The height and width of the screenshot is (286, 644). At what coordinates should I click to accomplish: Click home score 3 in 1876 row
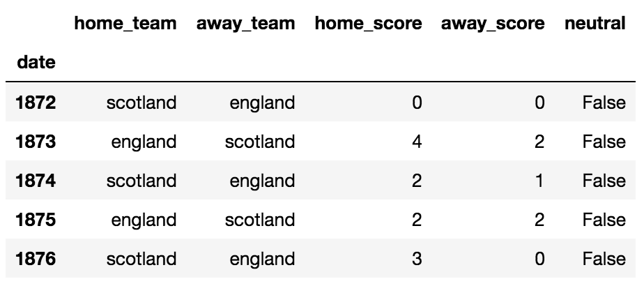417,259
